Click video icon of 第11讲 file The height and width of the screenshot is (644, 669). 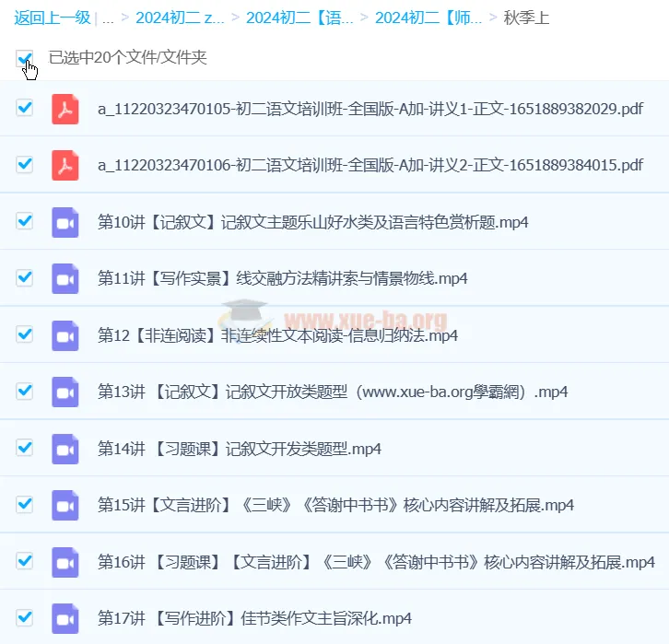click(65, 278)
